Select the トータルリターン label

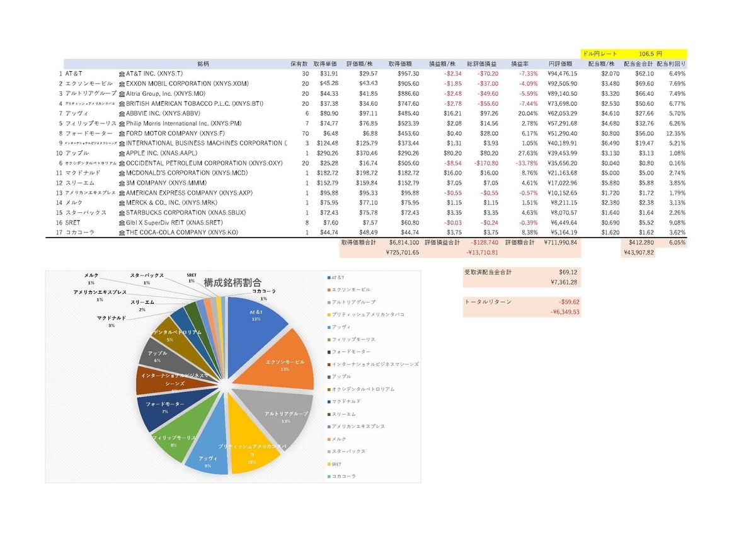coord(488,302)
